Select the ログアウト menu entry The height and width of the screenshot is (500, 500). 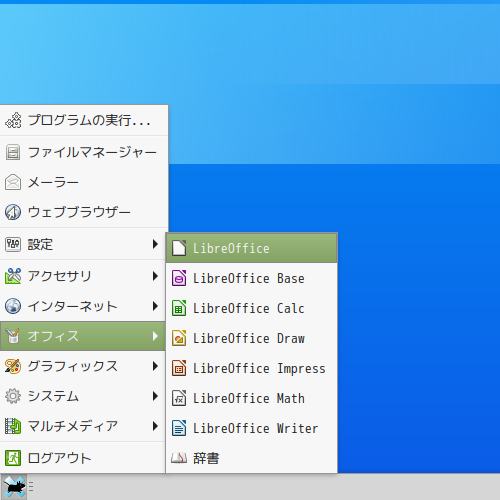pyautogui.click(x=83, y=458)
